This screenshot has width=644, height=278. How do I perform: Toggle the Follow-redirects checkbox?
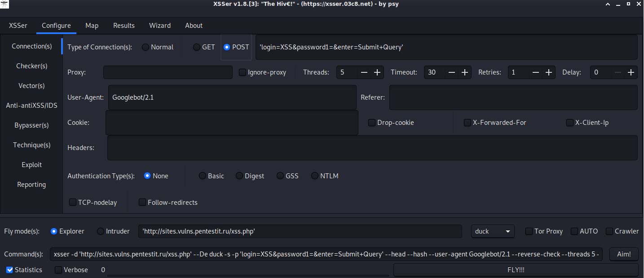click(142, 203)
